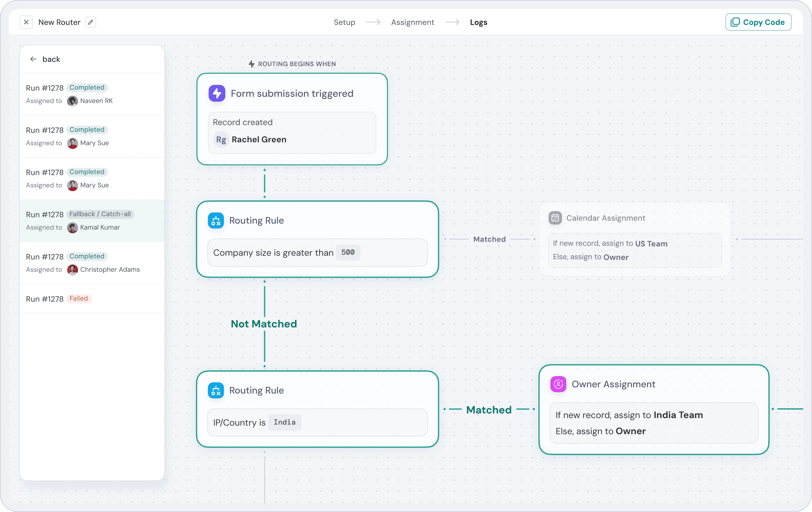This screenshot has width=812, height=512.
Task: Click the IP/Country Routing Rule icon
Action: [x=216, y=391]
